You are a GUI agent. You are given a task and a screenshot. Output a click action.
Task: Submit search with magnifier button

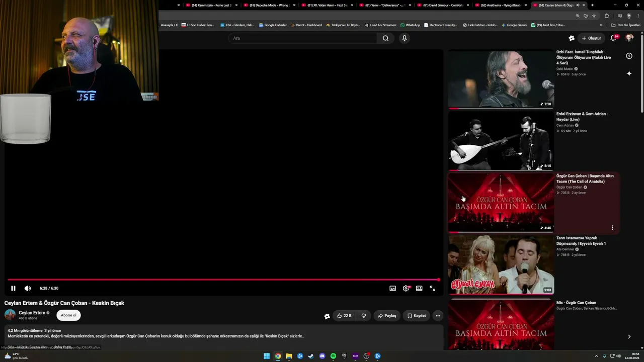(385, 38)
